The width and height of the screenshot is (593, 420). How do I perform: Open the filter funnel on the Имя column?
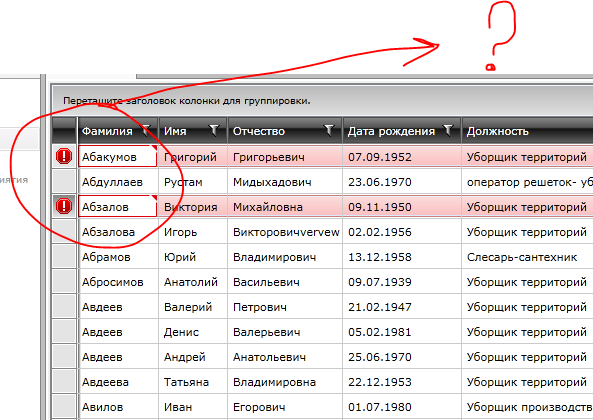click(214, 130)
